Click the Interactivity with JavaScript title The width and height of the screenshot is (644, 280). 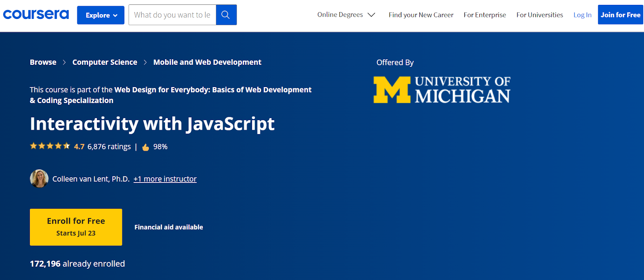tap(152, 124)
